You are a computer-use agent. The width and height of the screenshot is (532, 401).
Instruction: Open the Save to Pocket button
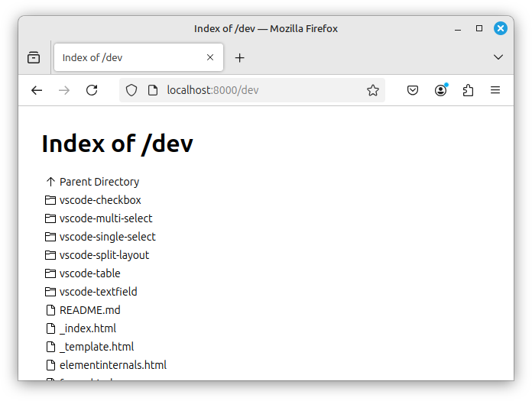[413, 90]
